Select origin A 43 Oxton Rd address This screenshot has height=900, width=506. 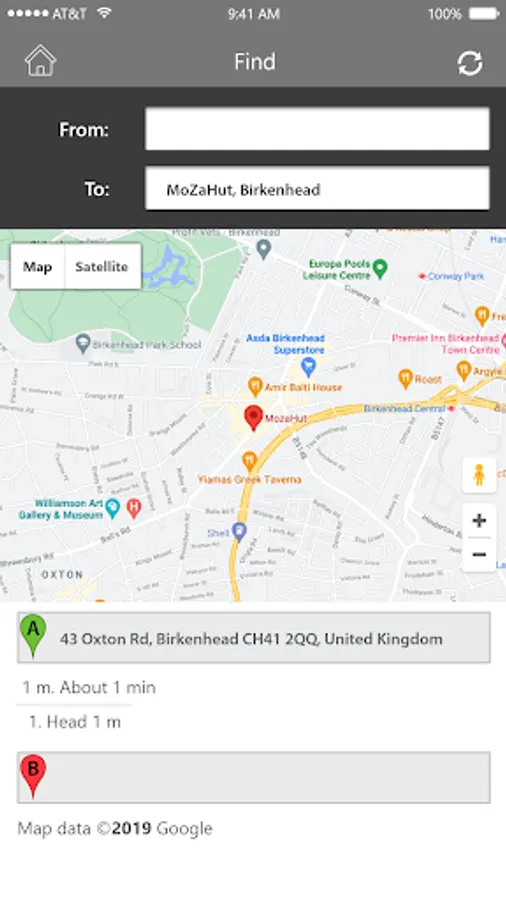coord(254,638)
